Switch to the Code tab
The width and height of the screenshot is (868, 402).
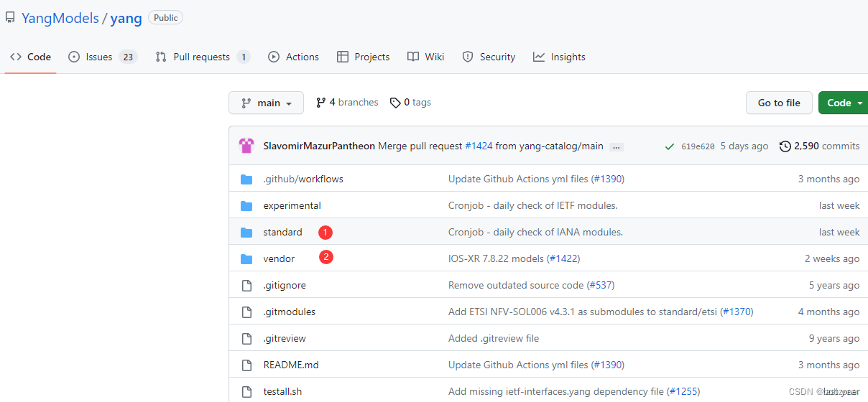pos(30,57)
